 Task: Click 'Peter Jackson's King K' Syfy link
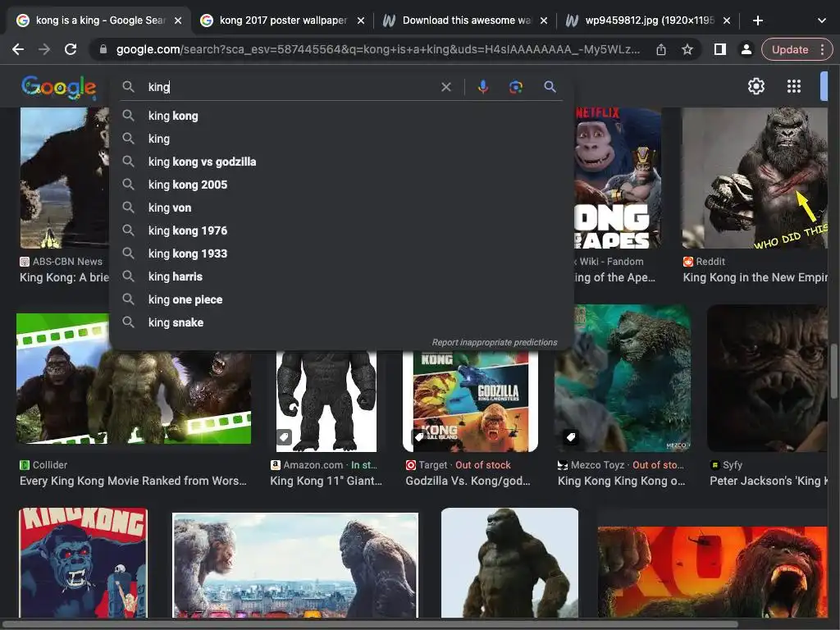768,481
